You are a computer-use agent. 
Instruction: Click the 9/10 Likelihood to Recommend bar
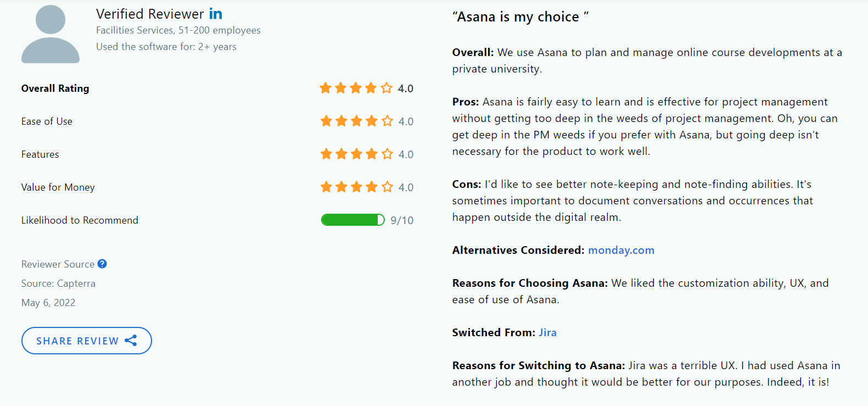[x=352, y=220]
